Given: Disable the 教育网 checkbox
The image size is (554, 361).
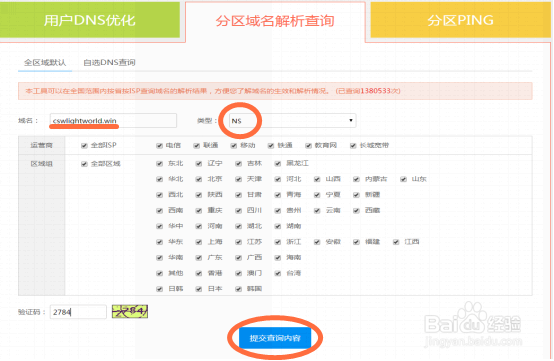Looking at the screenshot, I should pyautogui.click(x=308, y=146).
